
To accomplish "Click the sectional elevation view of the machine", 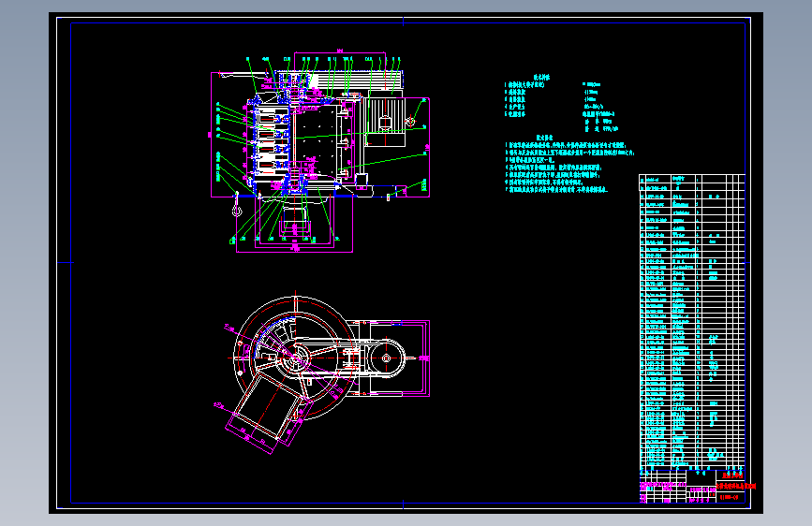I will tap(320, 152).
